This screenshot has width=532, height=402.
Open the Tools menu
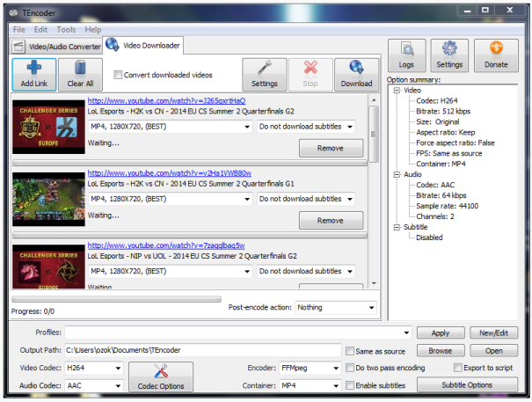66,30
